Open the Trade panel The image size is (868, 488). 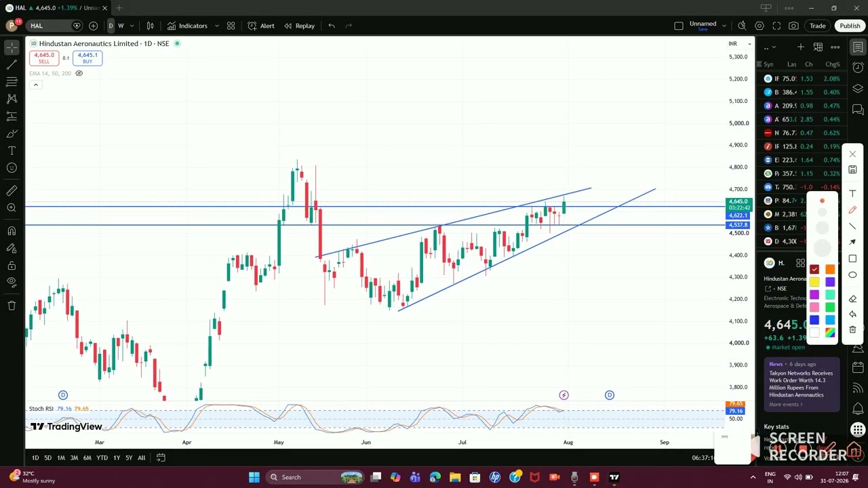pos(817,26)
